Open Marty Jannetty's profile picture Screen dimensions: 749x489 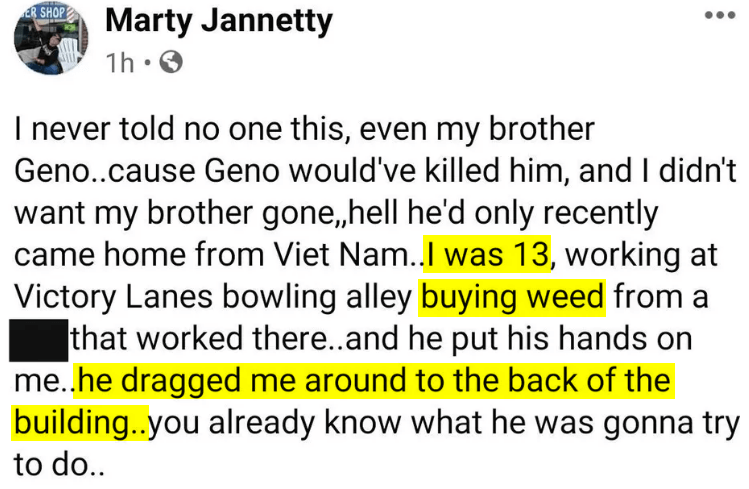51,38
